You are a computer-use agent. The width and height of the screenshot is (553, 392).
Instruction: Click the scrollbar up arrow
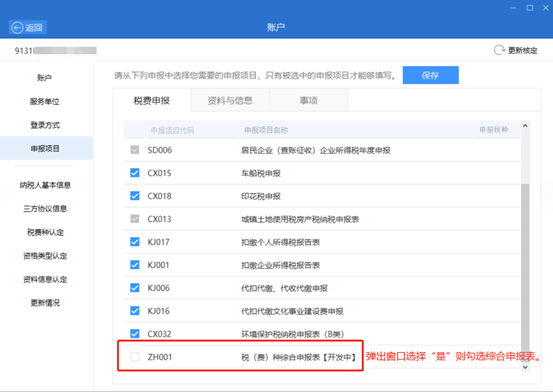pos(525,126)
